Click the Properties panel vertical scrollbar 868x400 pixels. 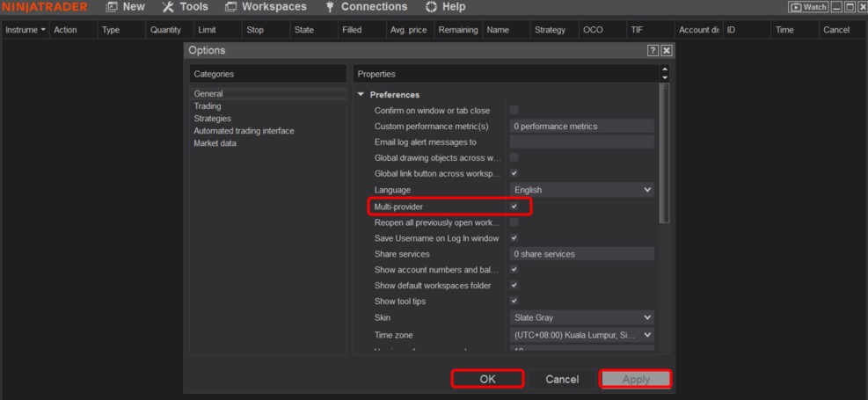pyautogui.click(x=665, y=154)
